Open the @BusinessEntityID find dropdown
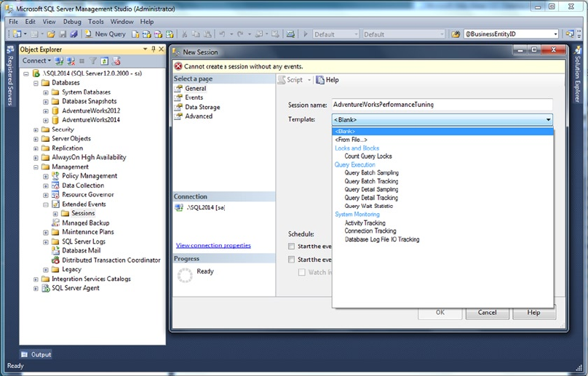The height and width of the screenshot is (376, 588). (555, 34)
